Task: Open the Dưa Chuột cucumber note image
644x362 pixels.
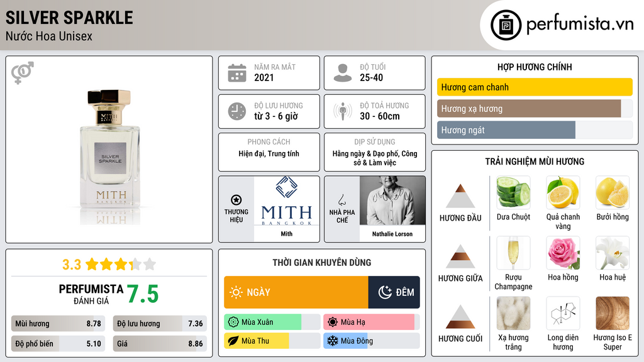Action: tap(513, 192)
